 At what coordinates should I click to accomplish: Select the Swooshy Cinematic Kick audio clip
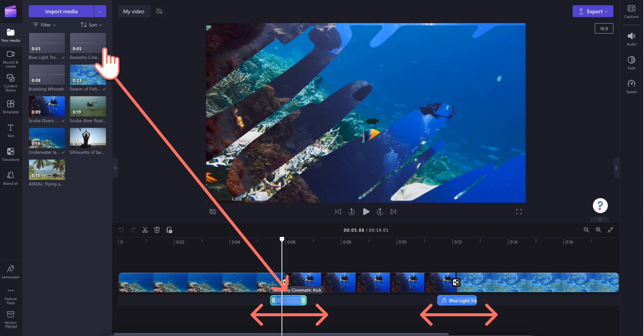pos(288,300)
